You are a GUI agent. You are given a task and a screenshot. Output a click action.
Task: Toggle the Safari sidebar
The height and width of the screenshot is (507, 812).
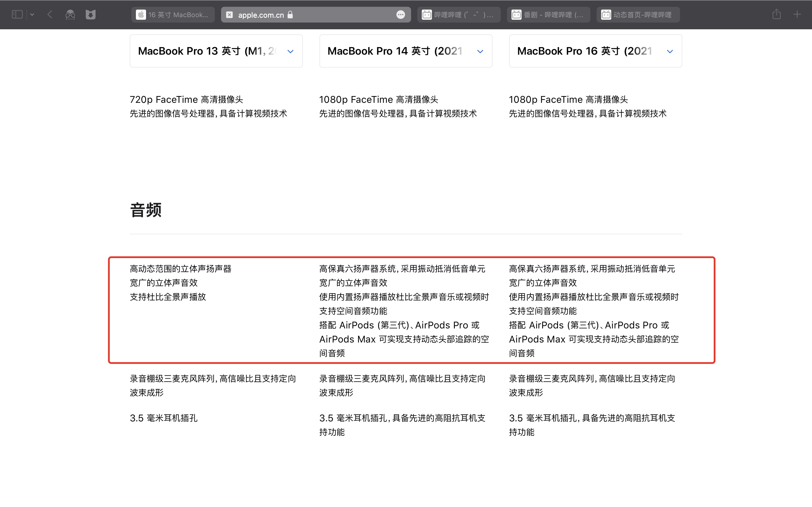tap(17, 14)
